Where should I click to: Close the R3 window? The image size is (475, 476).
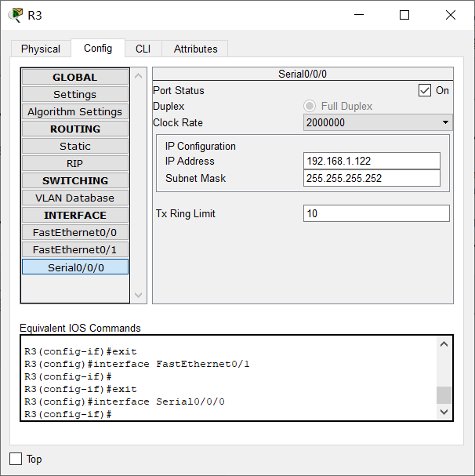pos(451,15)
